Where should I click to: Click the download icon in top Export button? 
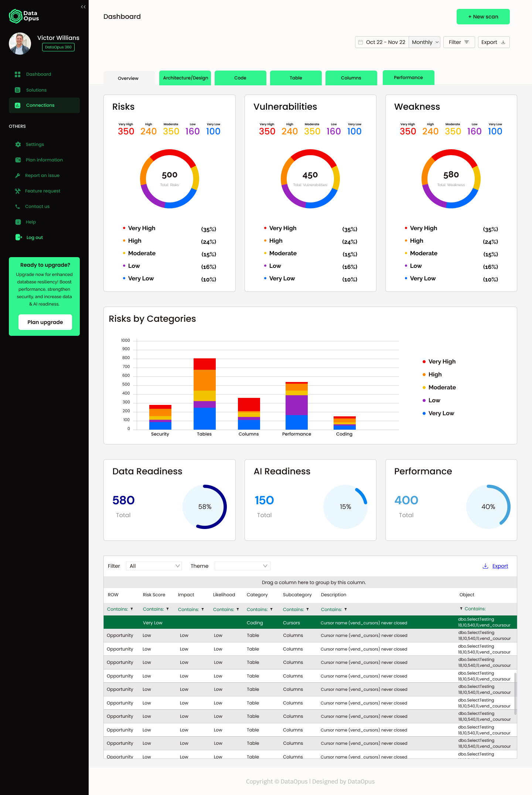point(503,42)
